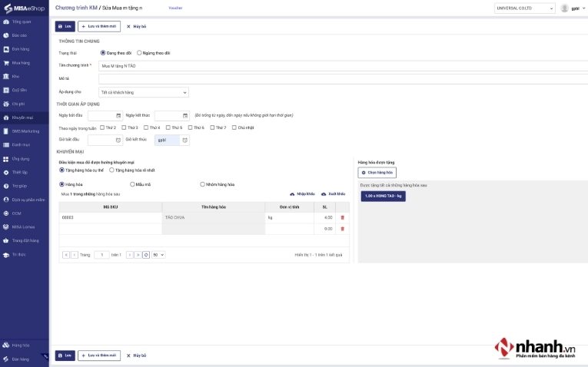Tick the Thứ 2 weekday checkbox
Screen dimensions: 588x367
pyautogui.click(x=102, y=127)
